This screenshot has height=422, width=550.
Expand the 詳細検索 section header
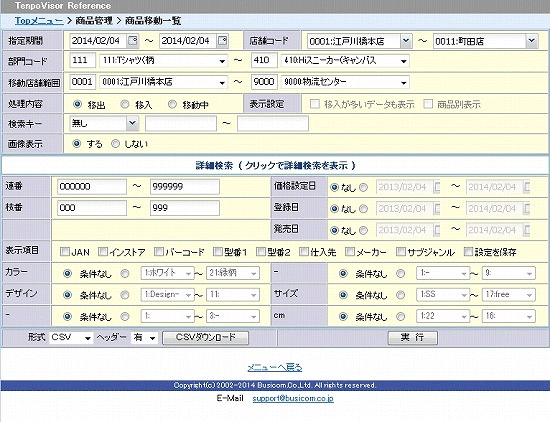coord(275,165)
